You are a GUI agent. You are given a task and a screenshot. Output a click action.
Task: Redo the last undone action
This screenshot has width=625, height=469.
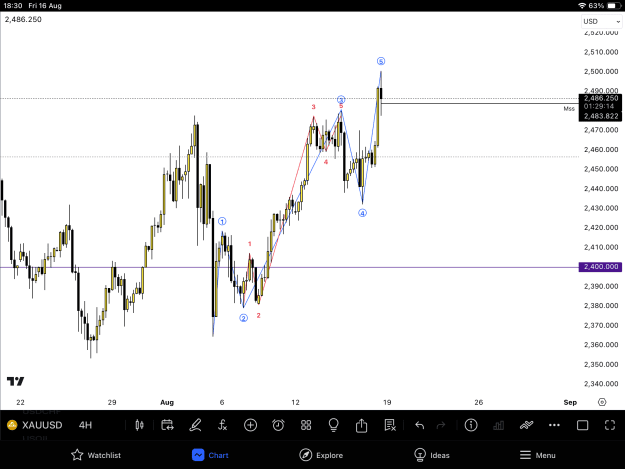pyautogui.click(x=441, y=425)
